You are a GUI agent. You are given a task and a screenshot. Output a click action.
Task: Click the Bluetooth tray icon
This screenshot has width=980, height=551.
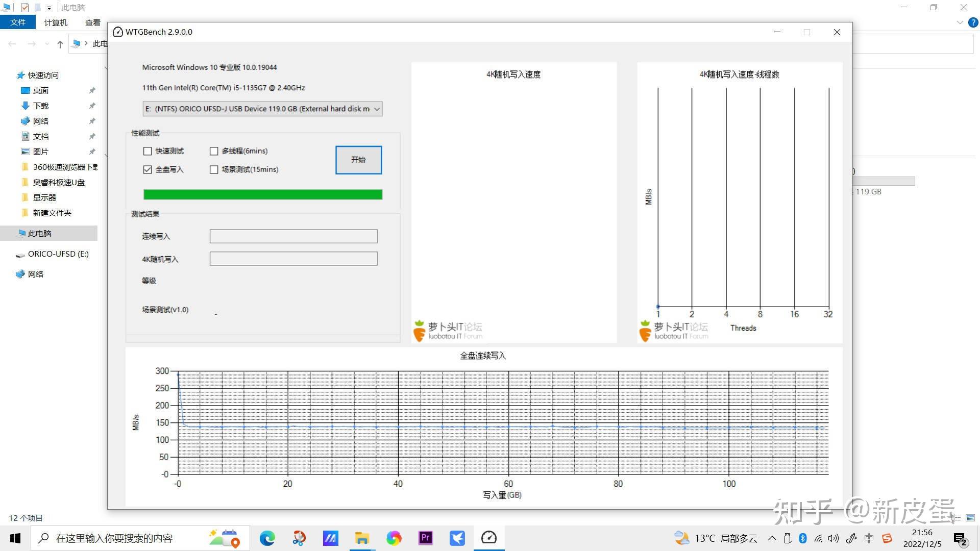[802, 538]
